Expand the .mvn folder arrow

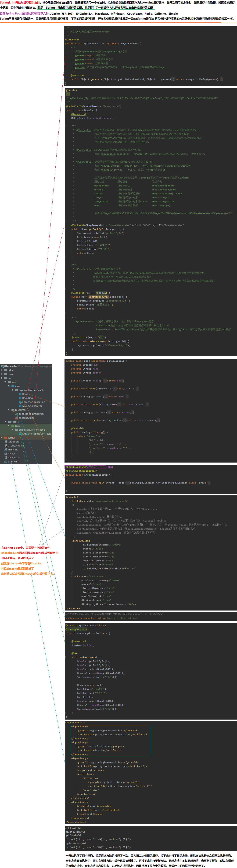tap(2, 374)
